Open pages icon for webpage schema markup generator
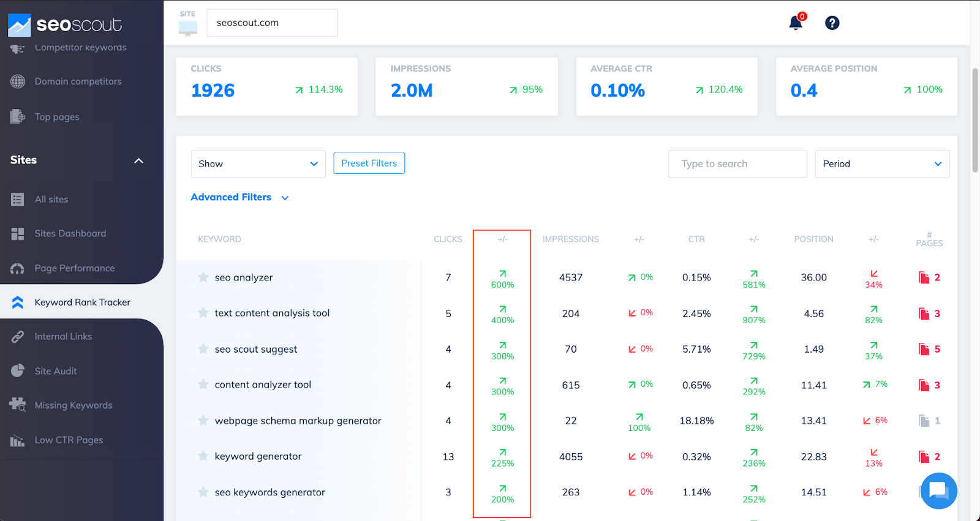This screenshot has width=980, height=521. click(x=924, y=421)
